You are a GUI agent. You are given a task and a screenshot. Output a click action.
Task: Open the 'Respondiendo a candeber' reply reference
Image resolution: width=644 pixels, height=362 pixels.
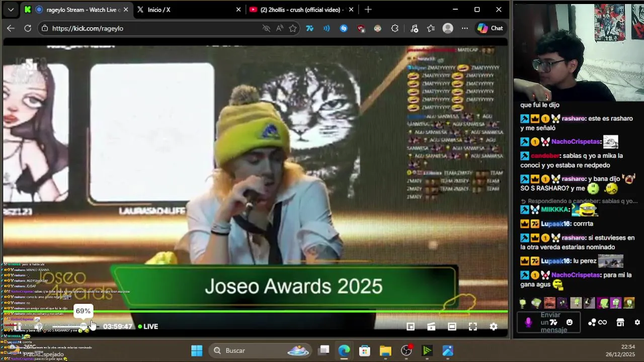click(579, 201)
